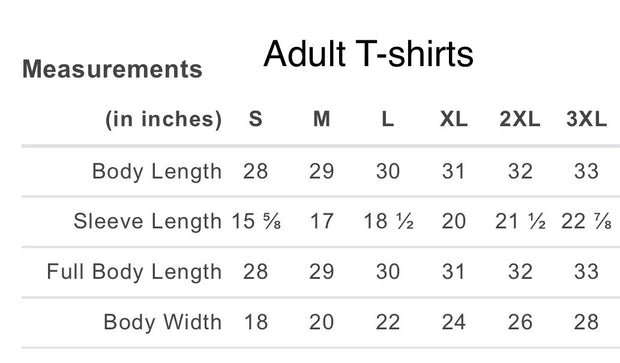Viewport: 620px width, 363px height.
Task: Click the 3XL column header
Action: point(586,119)
